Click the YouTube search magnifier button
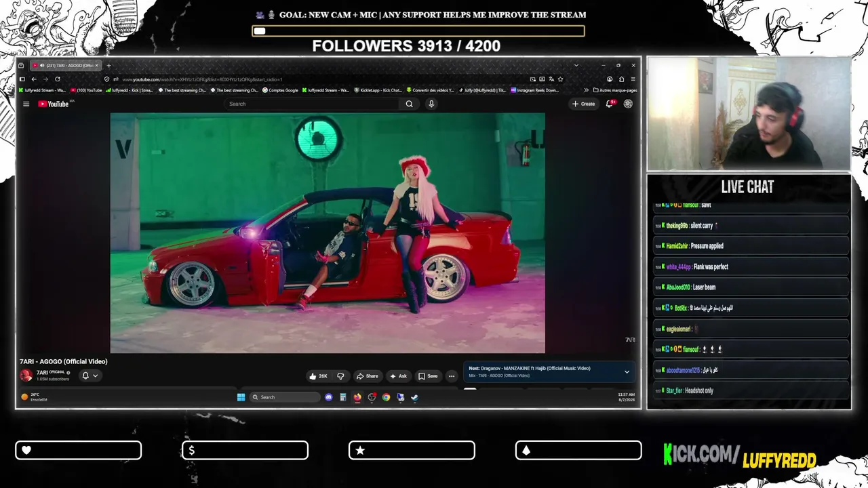The height and width of the screenshot is (488, 868). [x=409, y=104]
